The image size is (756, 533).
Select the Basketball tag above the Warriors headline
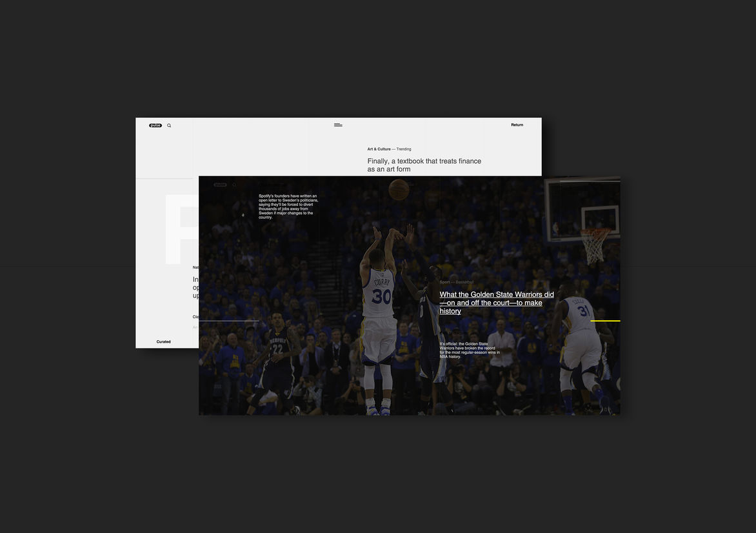(x=464, y=282)
